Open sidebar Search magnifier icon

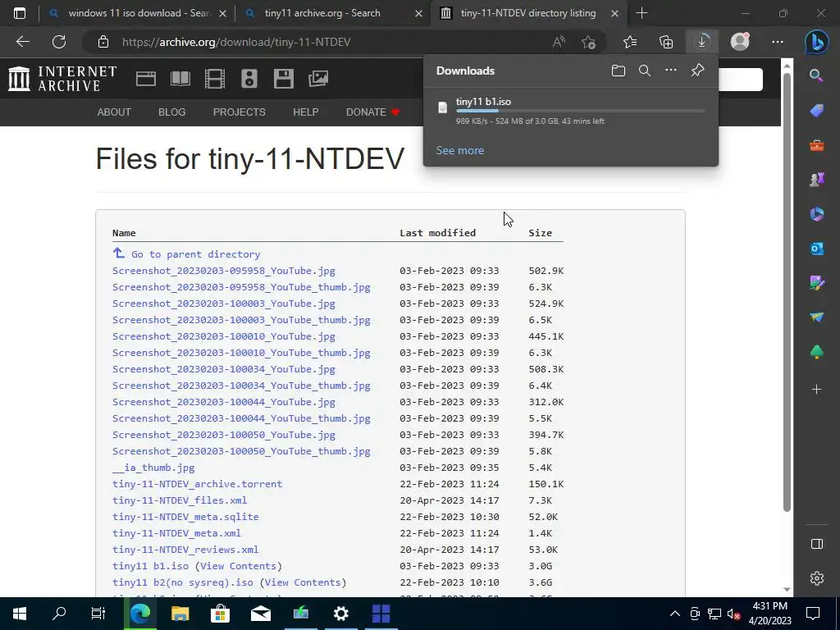(816, 75)
